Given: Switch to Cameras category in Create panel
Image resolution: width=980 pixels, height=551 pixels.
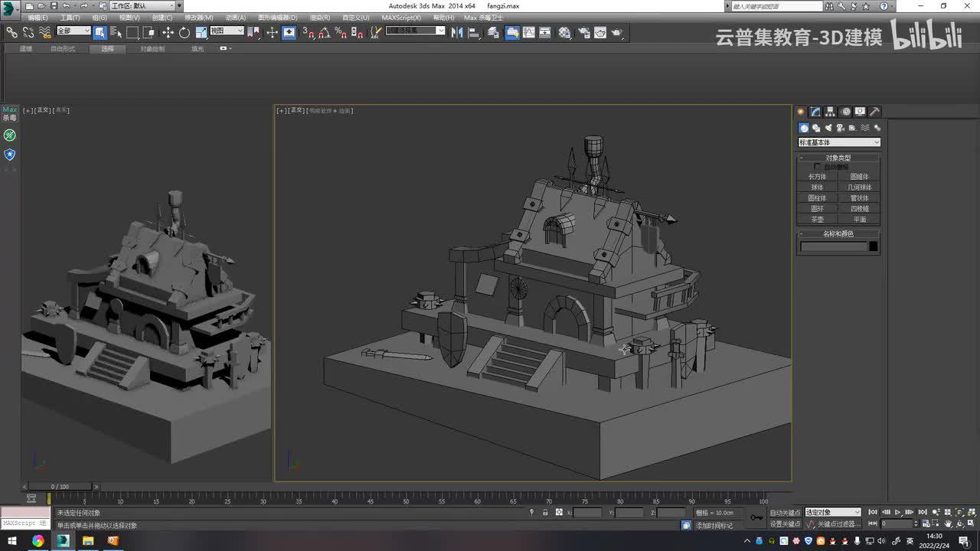Looking at the screenshot, I should pos(841,128).
